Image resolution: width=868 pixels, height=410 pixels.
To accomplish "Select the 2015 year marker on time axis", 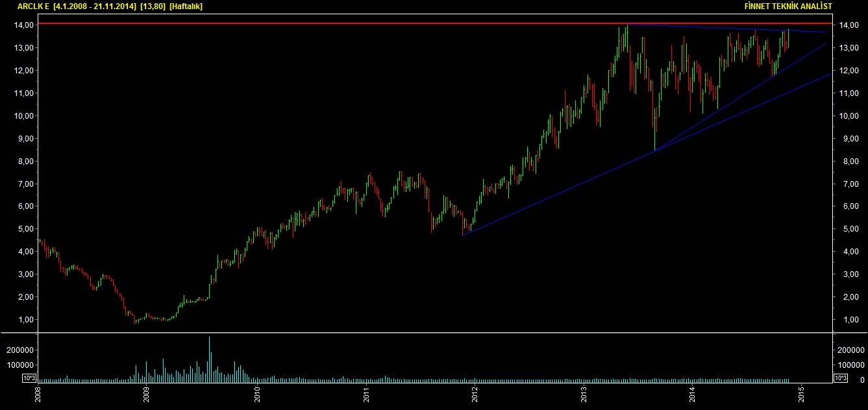I will 801,395.
